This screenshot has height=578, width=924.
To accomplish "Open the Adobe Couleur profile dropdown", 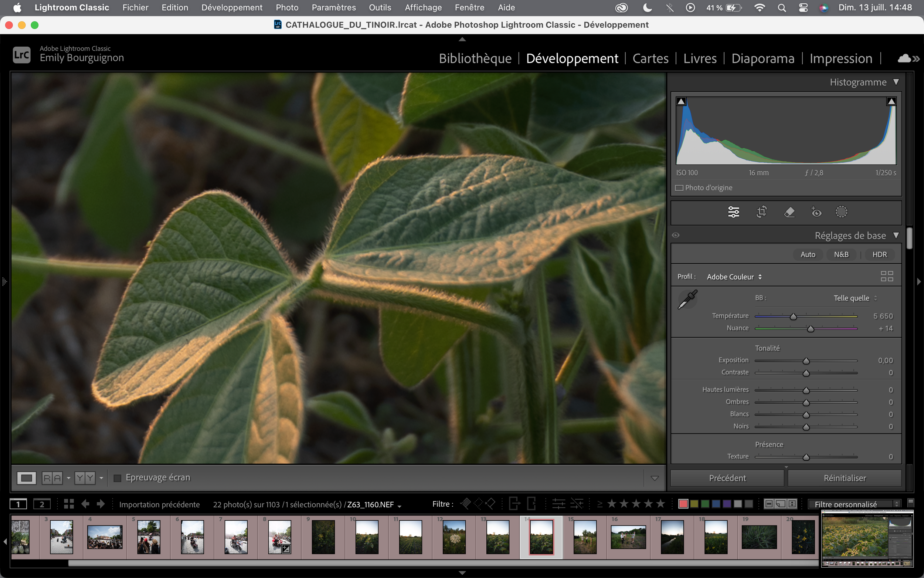I will 734,277.
